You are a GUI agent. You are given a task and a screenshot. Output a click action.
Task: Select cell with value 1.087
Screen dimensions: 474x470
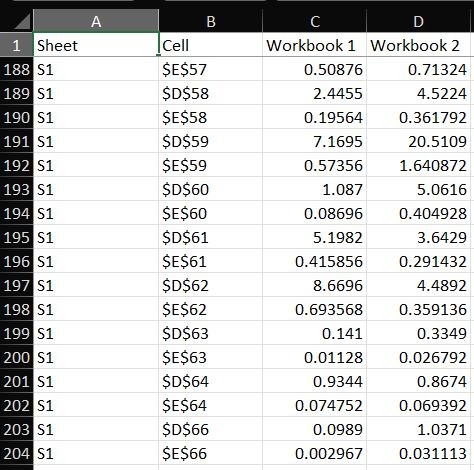click(315, 189)
